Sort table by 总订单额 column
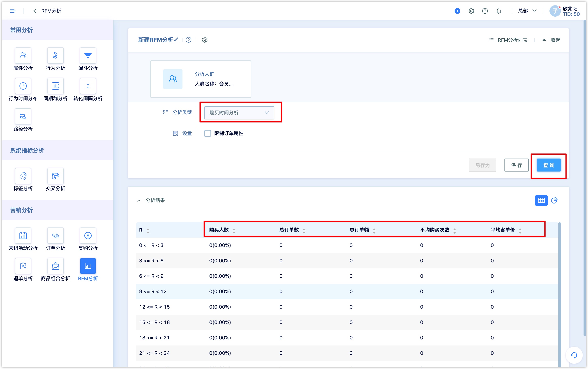Image resolution: width=588 pixels, height=369 pixels. pyautogui.click(x=374, y=231)
